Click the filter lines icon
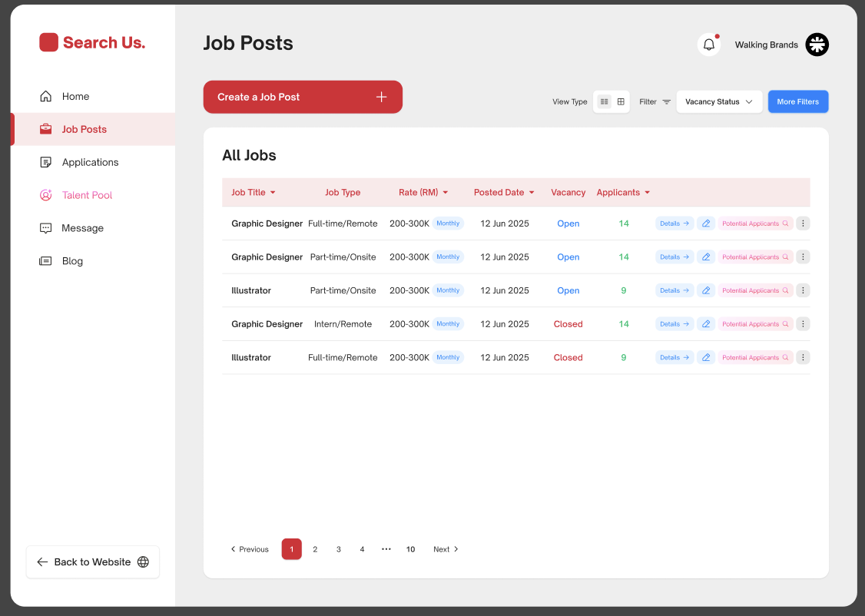Viewport: 865px width, 616px height. point(667,102)
